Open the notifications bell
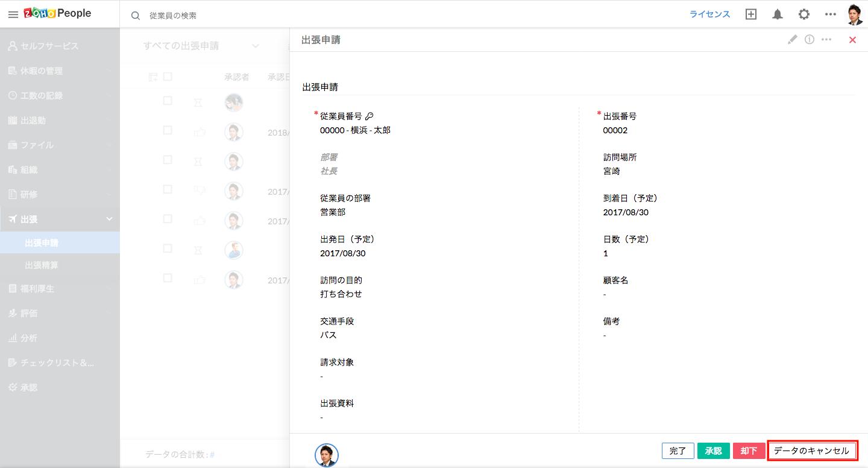 [x=778, y=14]
